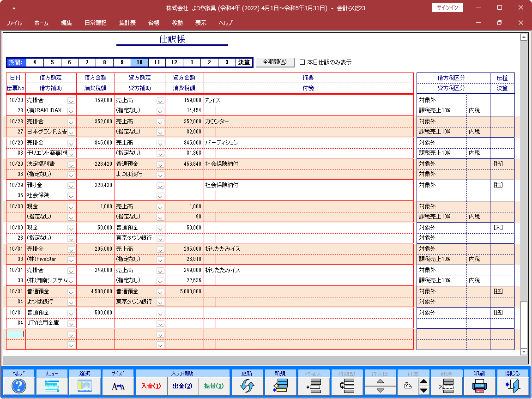Expand dropdown next to JTY信用金庫
Screen dimensions: 532x399
pos(71,324)
